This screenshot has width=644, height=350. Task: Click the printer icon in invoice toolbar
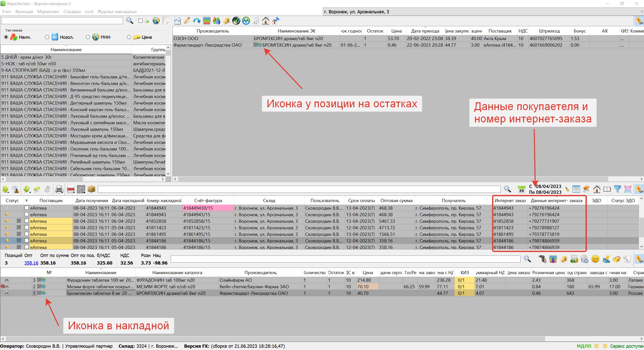pyautogui.click(x=59, y=189)
